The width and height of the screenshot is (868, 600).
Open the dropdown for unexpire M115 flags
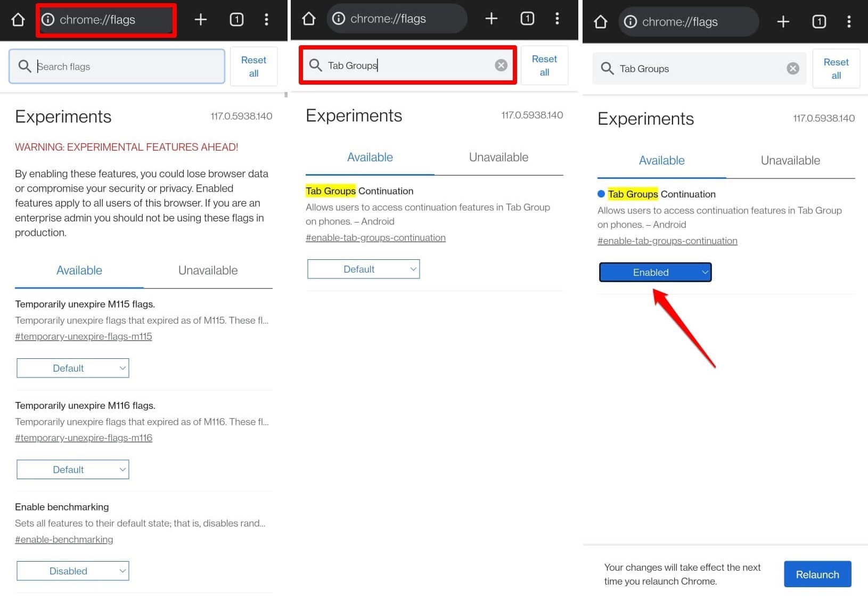pyautogui.click(x=73, y=368)
